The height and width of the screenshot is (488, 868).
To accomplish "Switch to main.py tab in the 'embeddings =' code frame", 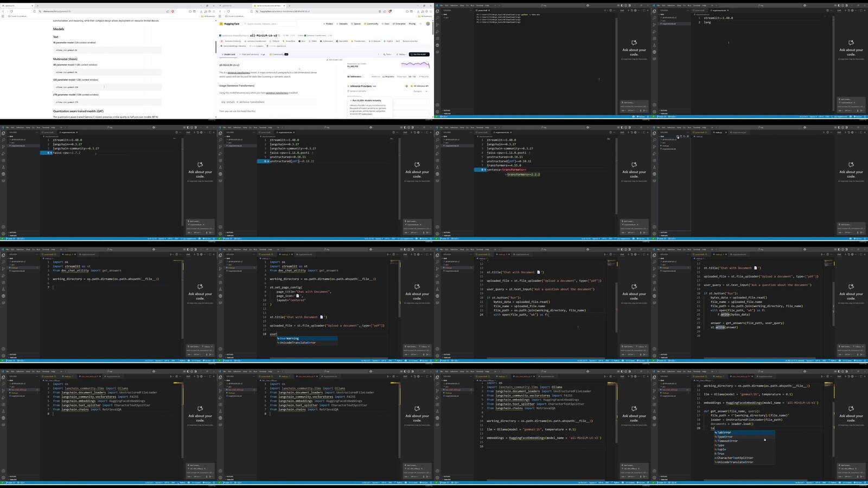I will [502, 376].
